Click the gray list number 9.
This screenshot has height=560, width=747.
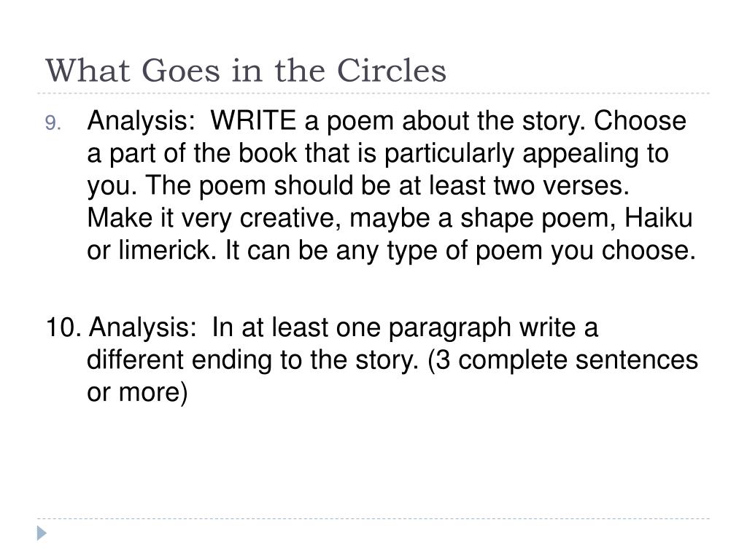53,123
